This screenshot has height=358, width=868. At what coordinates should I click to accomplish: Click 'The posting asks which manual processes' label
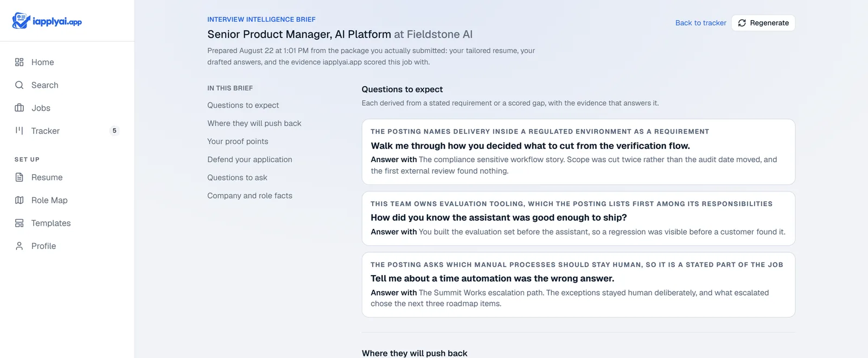point(577,265)
